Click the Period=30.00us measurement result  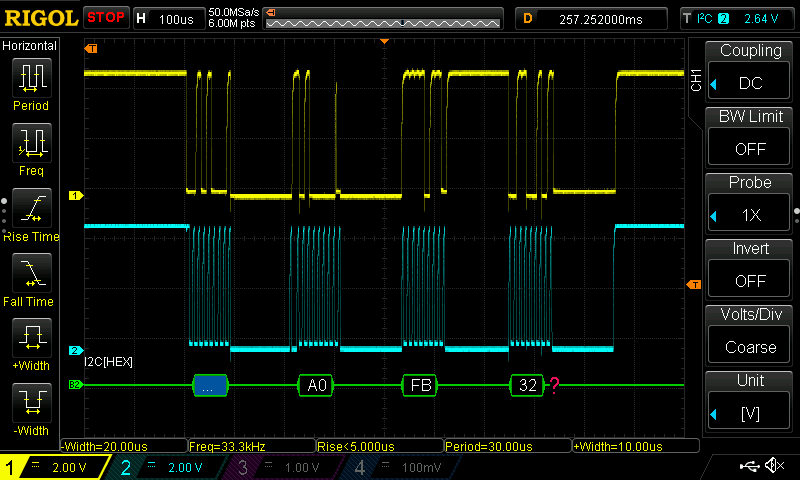pos(508,446)
